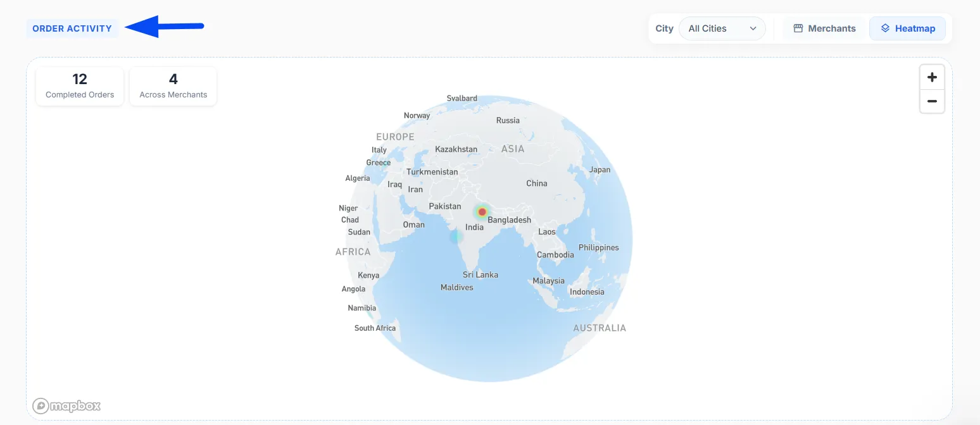Image resolution: width=980 pixels, height=425 pixels.
Task: Click the 4 Across Merchants card
Action: [173, 86]
